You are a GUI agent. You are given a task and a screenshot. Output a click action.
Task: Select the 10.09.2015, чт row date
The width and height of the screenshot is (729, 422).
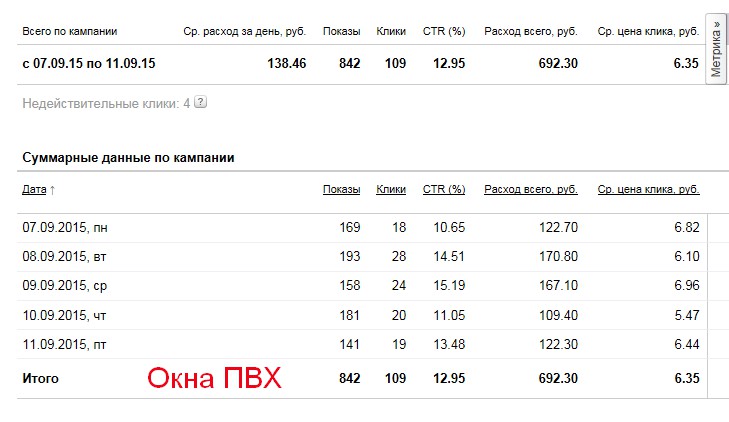[x=65, y=315]
